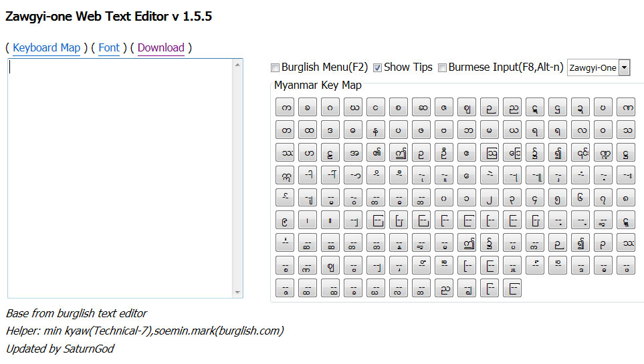Insert the letter န from key map
The width and height of the screenshot is (644, 364).
(x=376, y=130)
